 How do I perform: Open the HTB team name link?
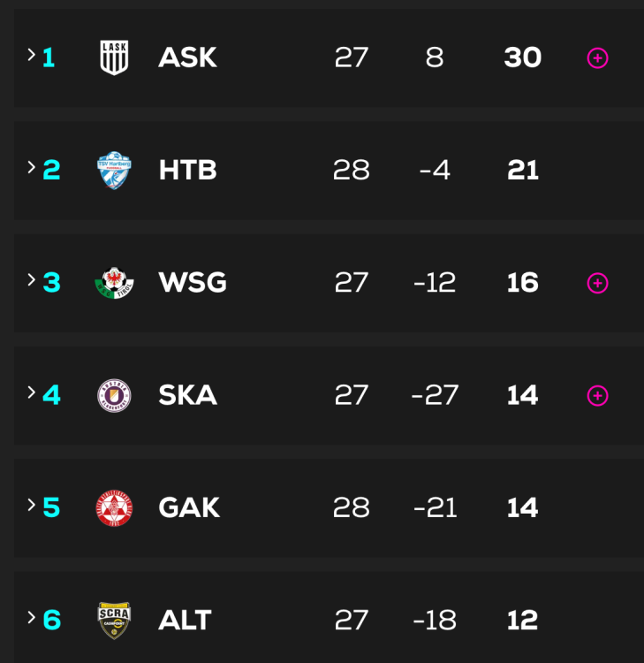187,171
